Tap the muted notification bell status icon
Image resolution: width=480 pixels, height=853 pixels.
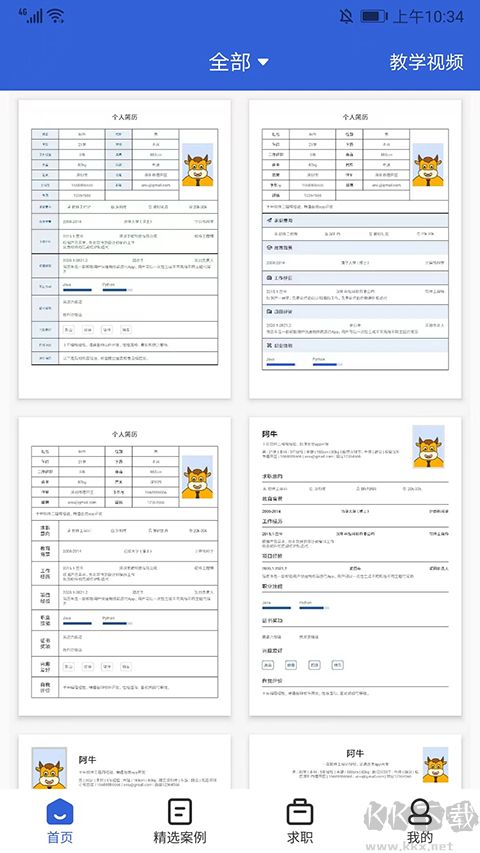point(346,16)
